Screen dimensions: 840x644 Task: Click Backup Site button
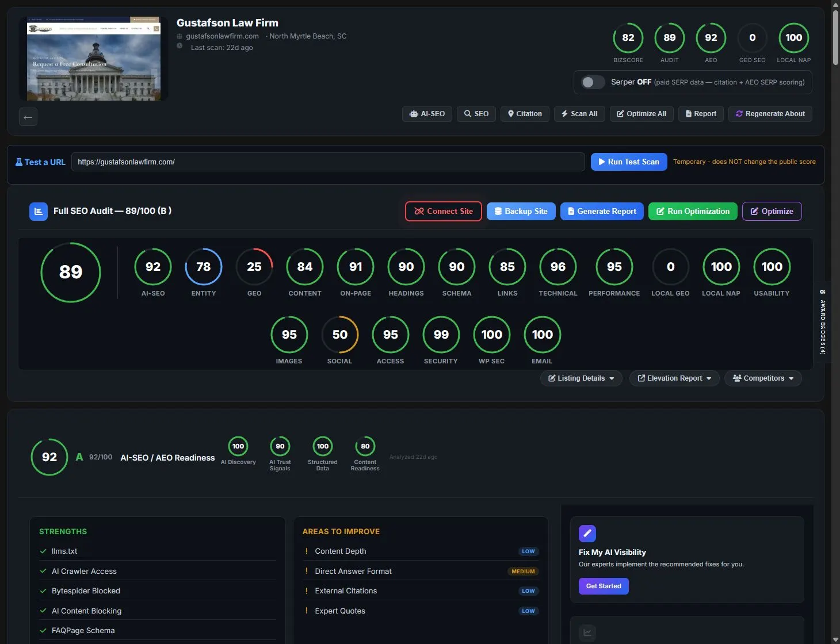(521, 211)
